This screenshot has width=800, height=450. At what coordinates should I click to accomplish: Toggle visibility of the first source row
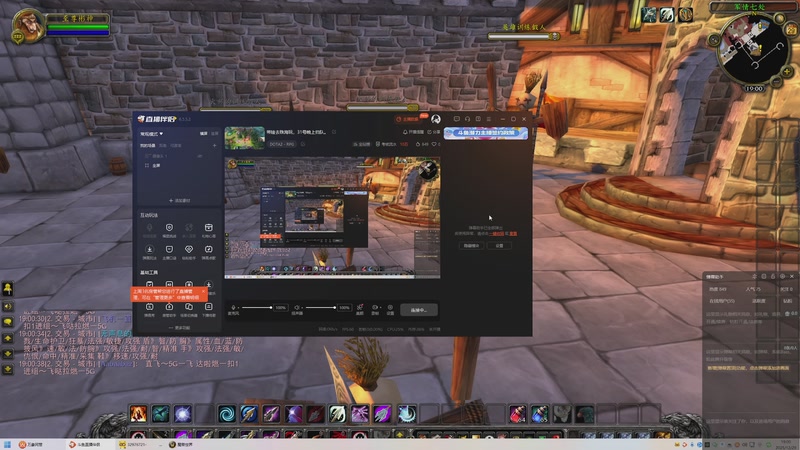click(x=199, y=156)
